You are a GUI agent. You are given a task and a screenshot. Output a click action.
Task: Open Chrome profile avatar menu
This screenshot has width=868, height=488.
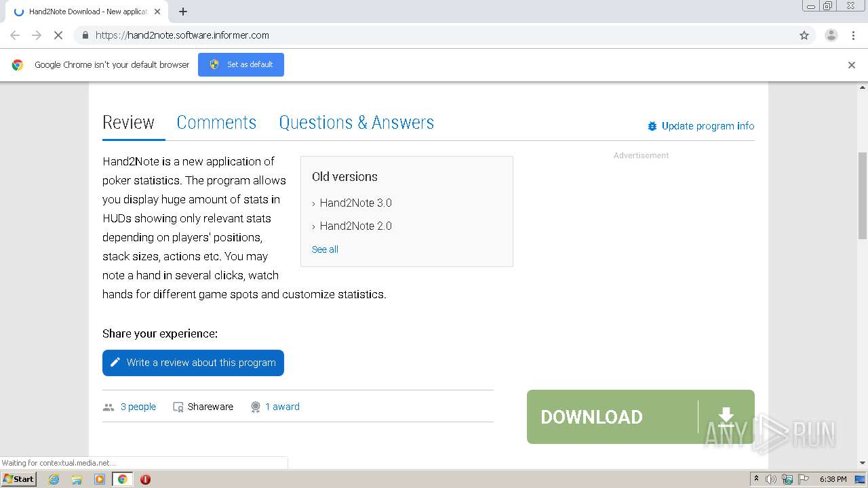tap(831, 35)
